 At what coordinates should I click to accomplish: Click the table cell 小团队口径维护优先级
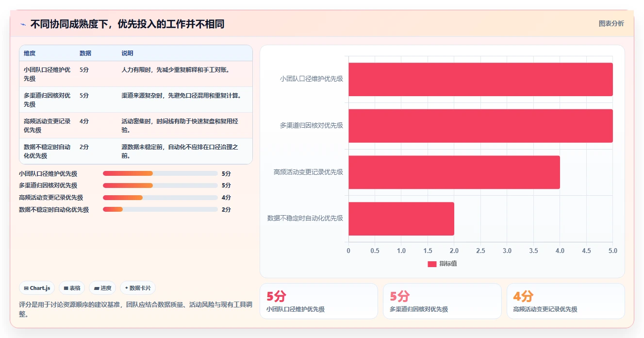pos(47,74)
